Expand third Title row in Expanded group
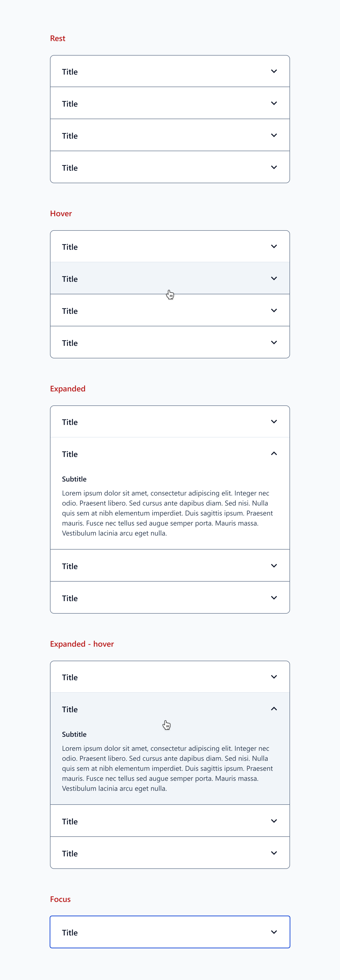340x980 pixels. 170,566
